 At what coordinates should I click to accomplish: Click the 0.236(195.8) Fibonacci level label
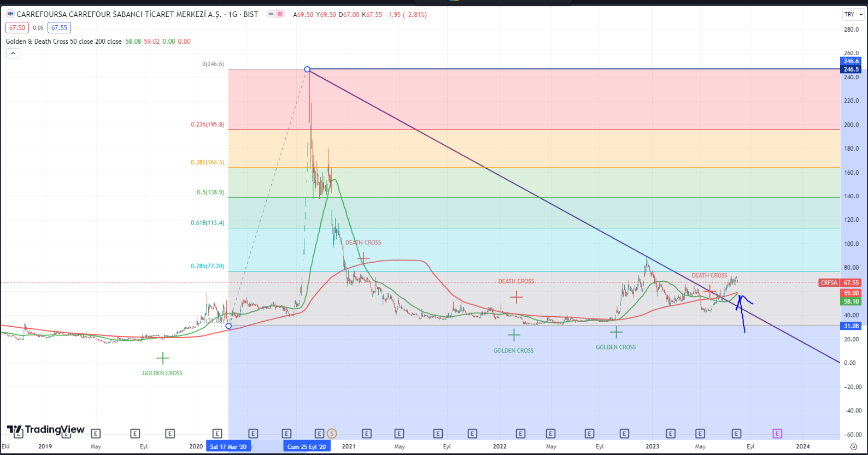(x=207, y=125)
